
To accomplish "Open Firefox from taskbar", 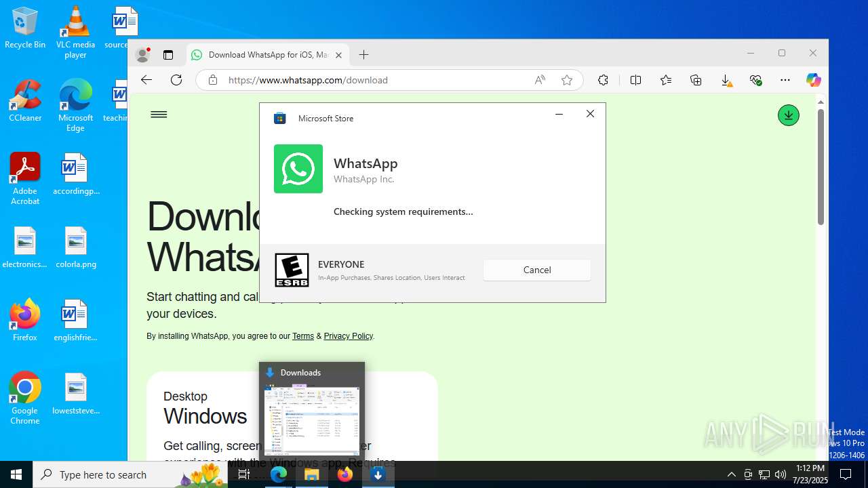I will pyautogui.click(x=345, y=474).
